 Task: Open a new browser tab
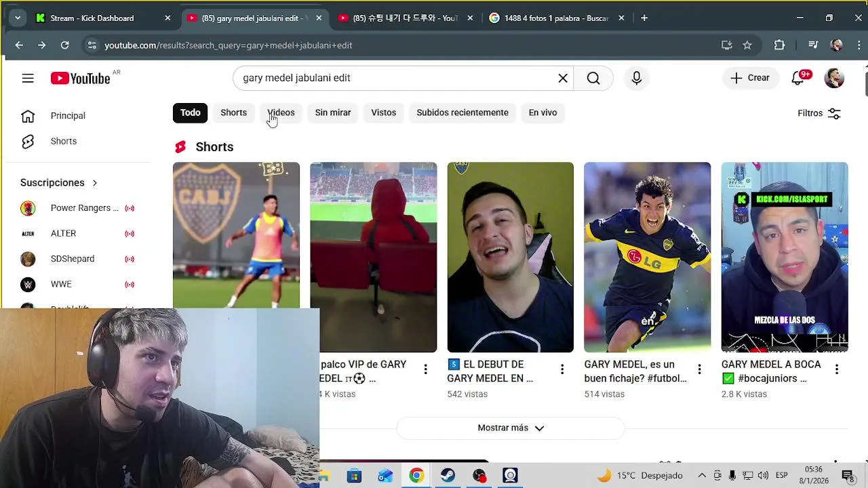tap(644, 18)
